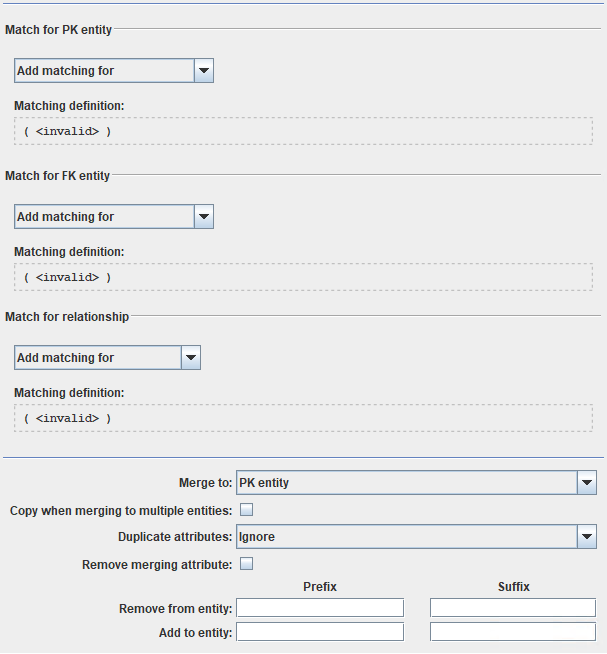Screen dimensions: 607x654
Task: Open FK entity 'Add matching for' dropdown arrow
Action: 203,217
